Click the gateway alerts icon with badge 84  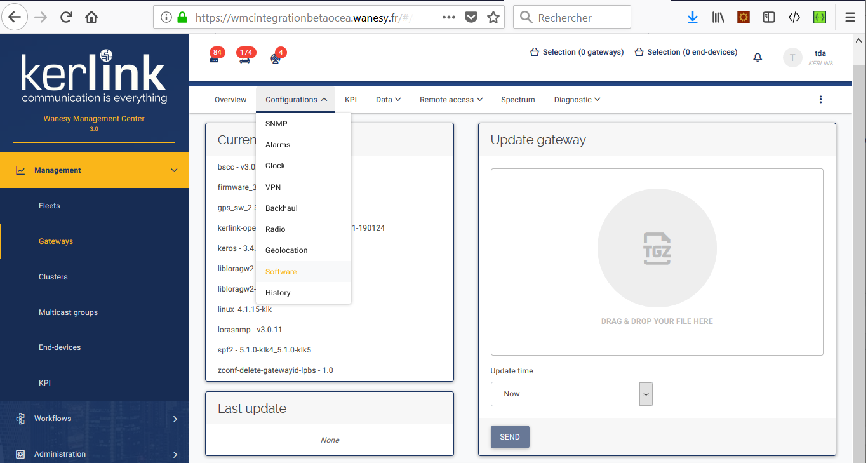tap(215, 58)
